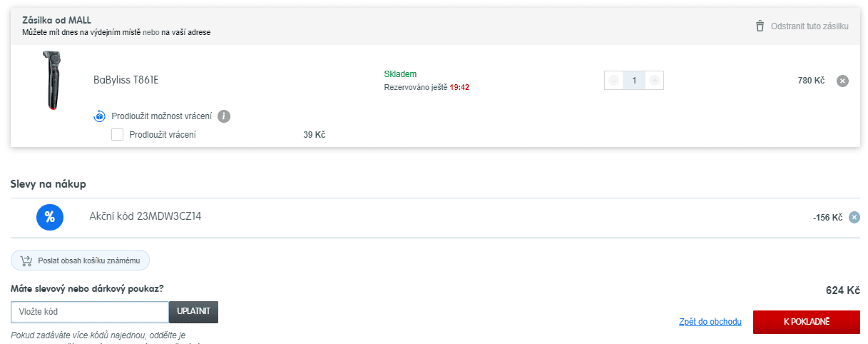
Task: Follow the Zpět do obchodu link
Action: click(710, 322)
